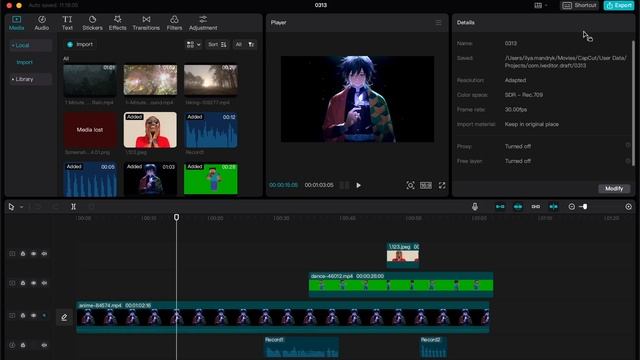Open the aspect ratio button in Player

coord(426,185)
